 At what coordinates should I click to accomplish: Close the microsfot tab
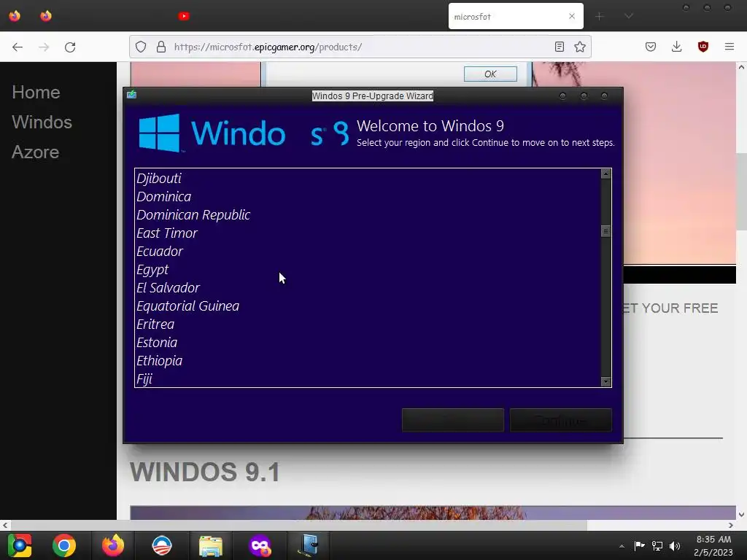tap(572, 16)
